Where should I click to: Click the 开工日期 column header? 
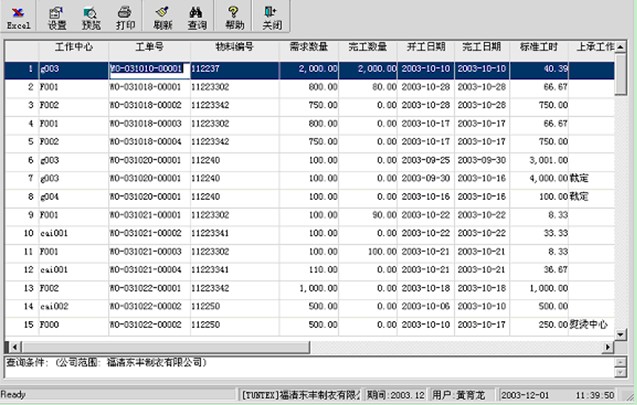[429, 47]
